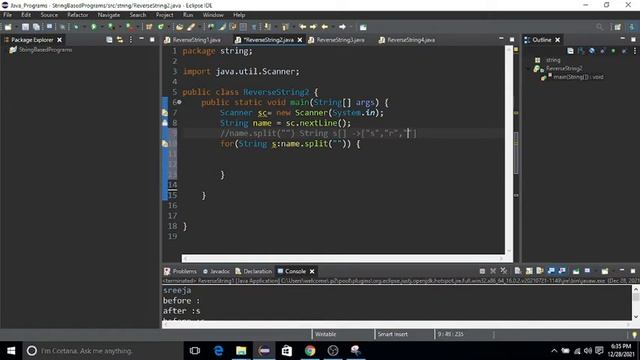Click Remove Launch in Console
The width and height of the screenshot is (640, 360).
[x=493, y=271]
